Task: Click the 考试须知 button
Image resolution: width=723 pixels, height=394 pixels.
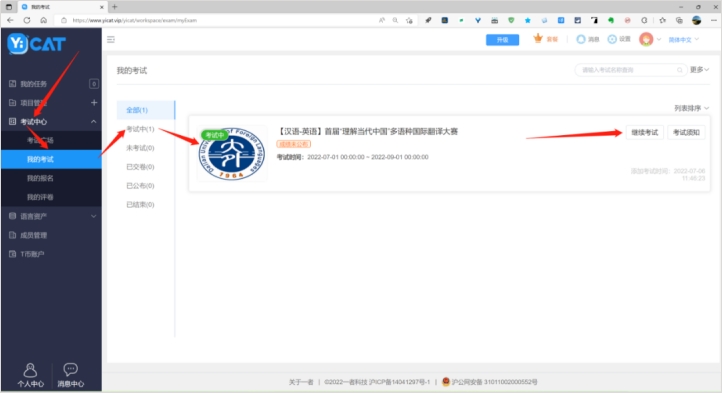Action: [x=686, y=132]
